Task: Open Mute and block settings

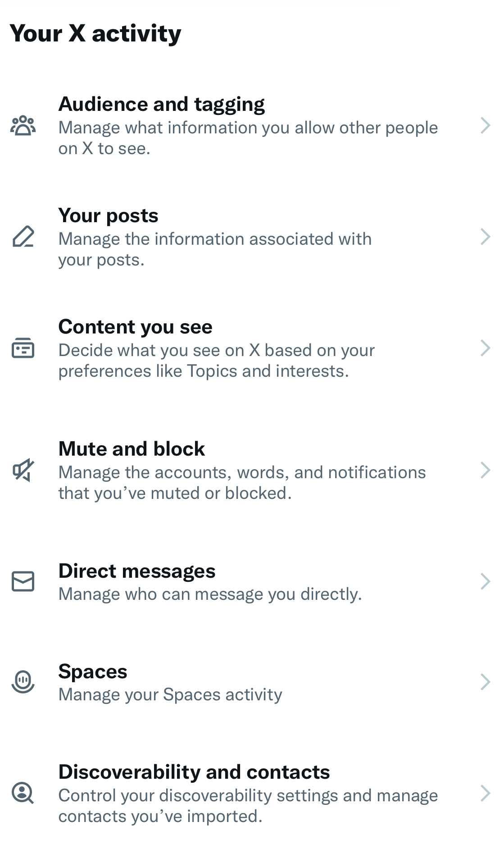Action: pyautogui.click(x=132, y=449)
